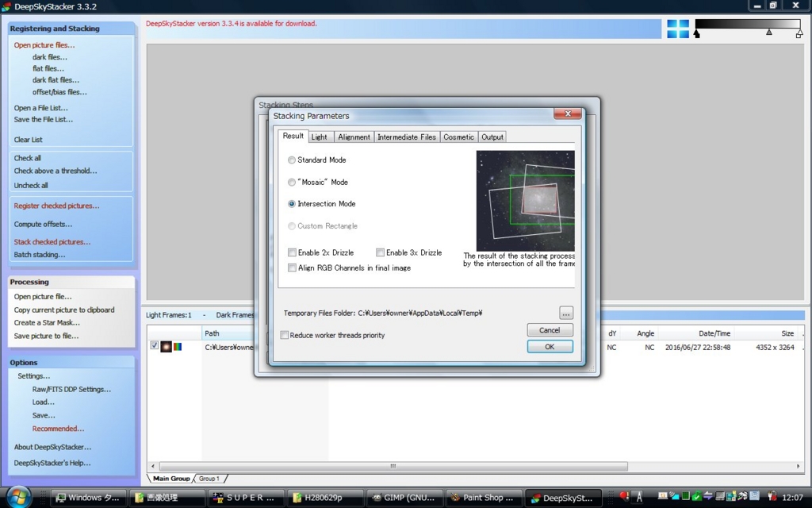Click scrollbar right arrow in file list
The width and height of the screenshot is (812, 508).
[798, 466]
